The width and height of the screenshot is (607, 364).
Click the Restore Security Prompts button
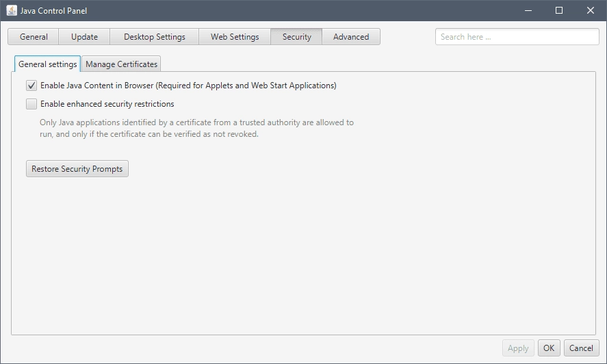77,169
